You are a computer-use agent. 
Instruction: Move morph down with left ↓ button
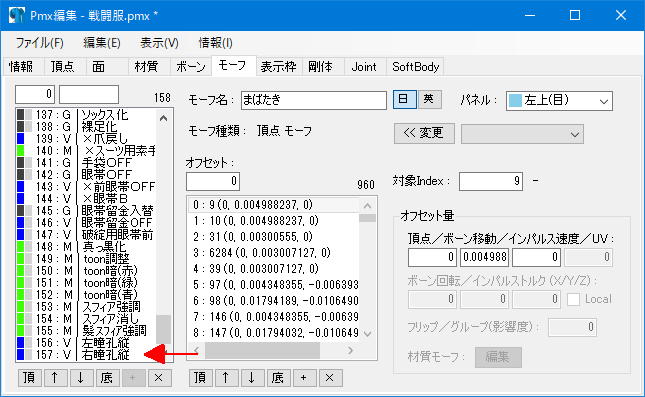(81, 378)
